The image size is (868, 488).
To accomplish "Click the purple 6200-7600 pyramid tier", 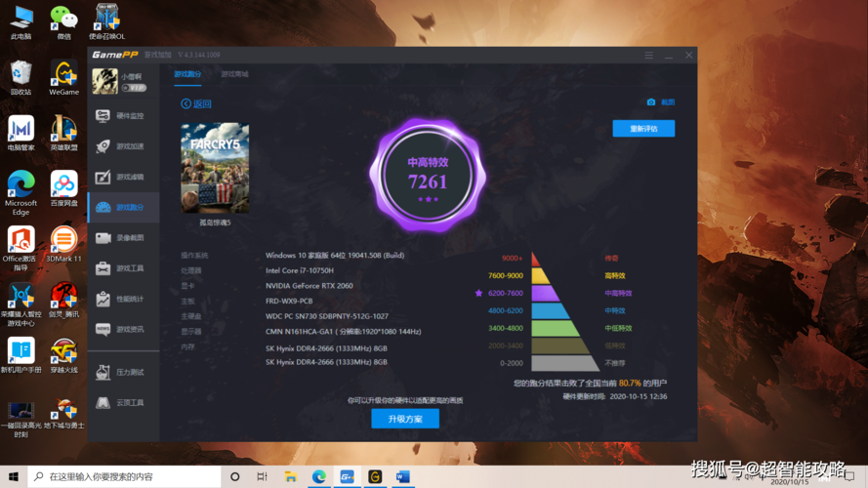I will tap(545, 293).
